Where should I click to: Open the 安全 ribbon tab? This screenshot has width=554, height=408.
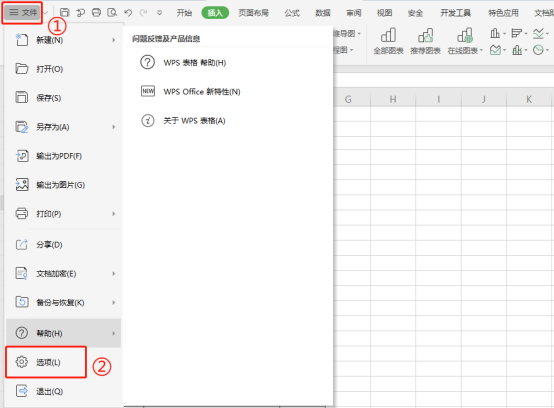(415, 13)
